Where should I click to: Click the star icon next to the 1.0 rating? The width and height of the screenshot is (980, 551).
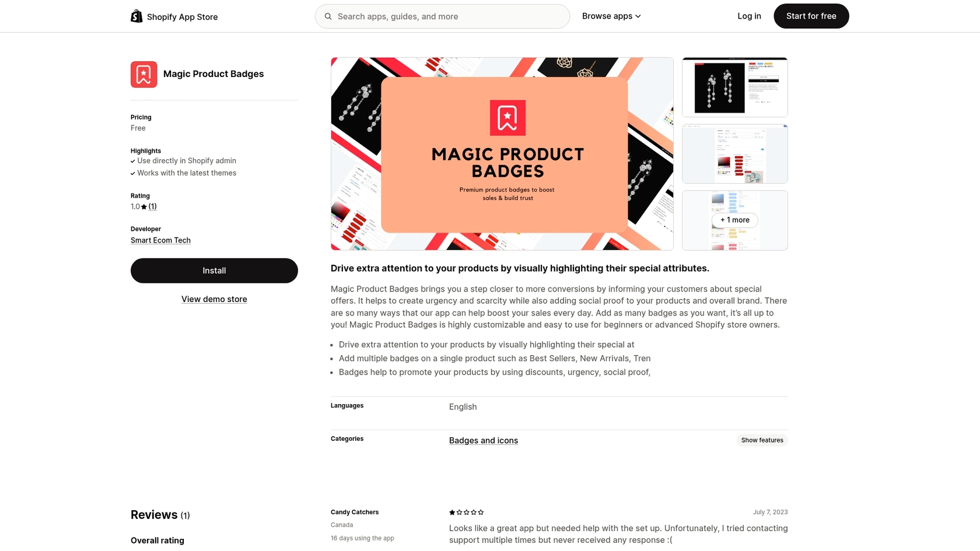point(143,206)
